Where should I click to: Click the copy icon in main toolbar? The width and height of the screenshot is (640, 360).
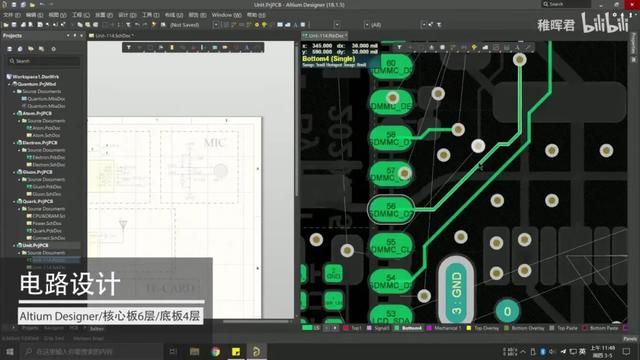(x=80, y=25)
